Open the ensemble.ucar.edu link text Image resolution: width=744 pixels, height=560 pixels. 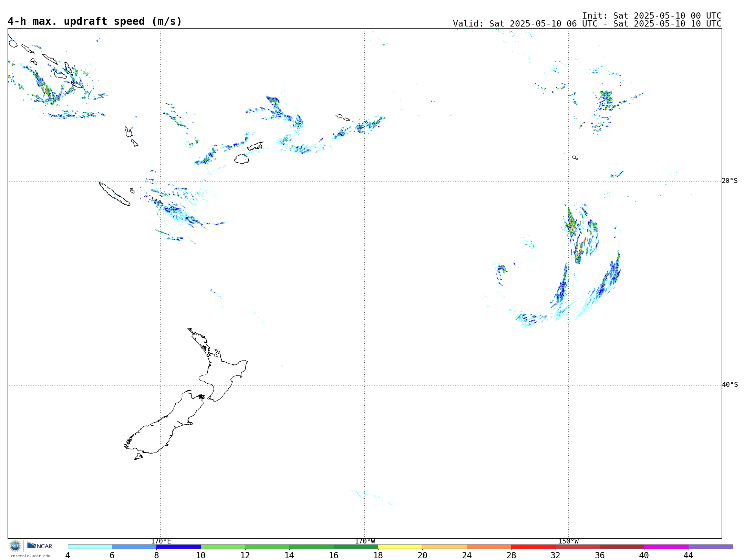pos(30,556)
